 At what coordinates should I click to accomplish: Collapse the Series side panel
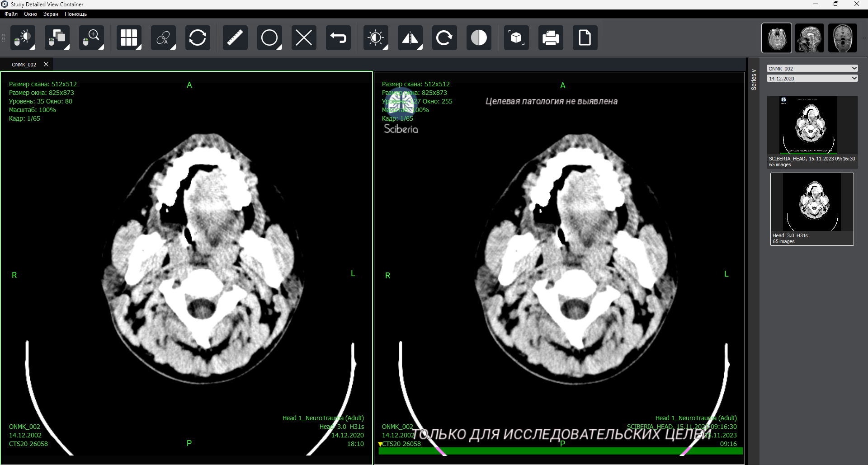(754, 80)
